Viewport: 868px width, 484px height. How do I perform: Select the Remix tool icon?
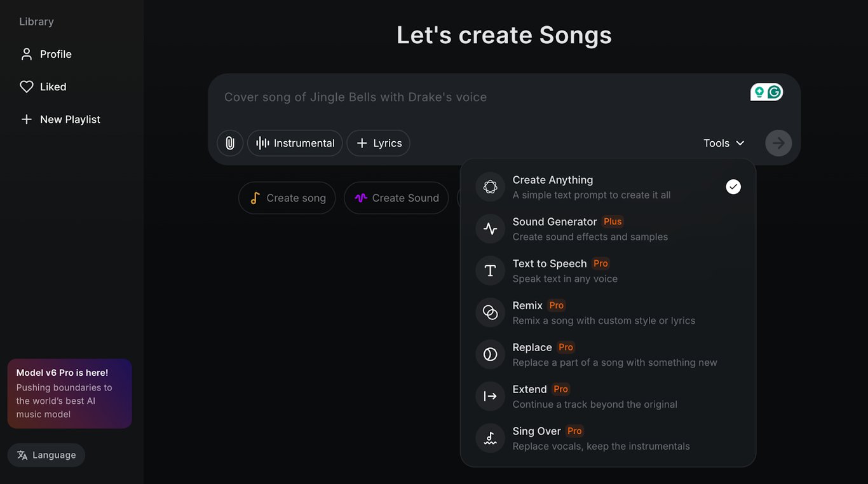pyautogui.click(x=490, y=312)
